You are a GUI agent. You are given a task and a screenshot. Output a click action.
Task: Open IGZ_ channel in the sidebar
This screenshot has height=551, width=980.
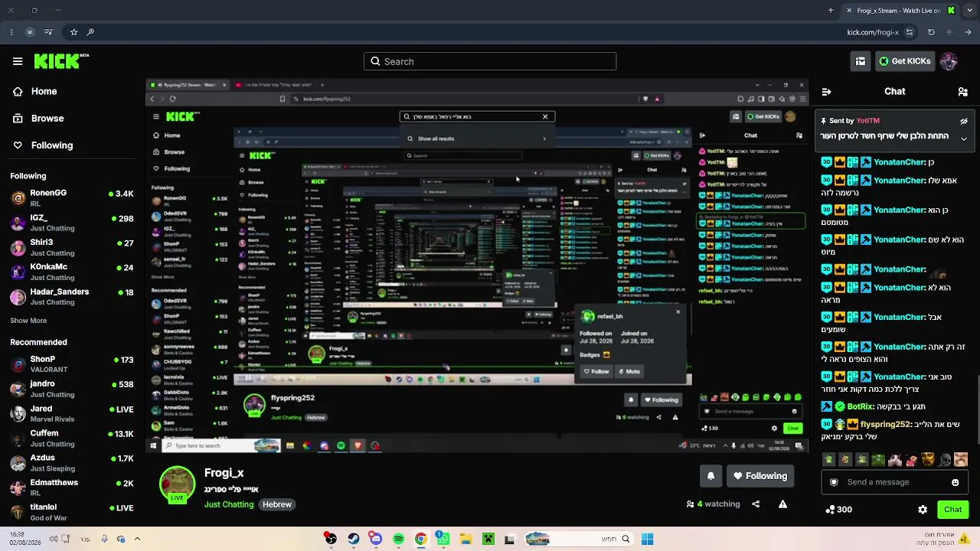tap(72, 222)
